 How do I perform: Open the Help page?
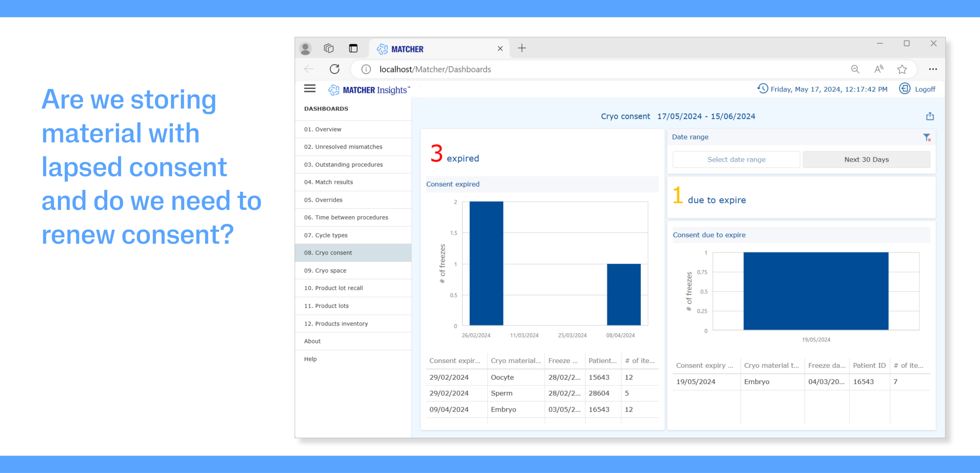click(x=353, y=359)
